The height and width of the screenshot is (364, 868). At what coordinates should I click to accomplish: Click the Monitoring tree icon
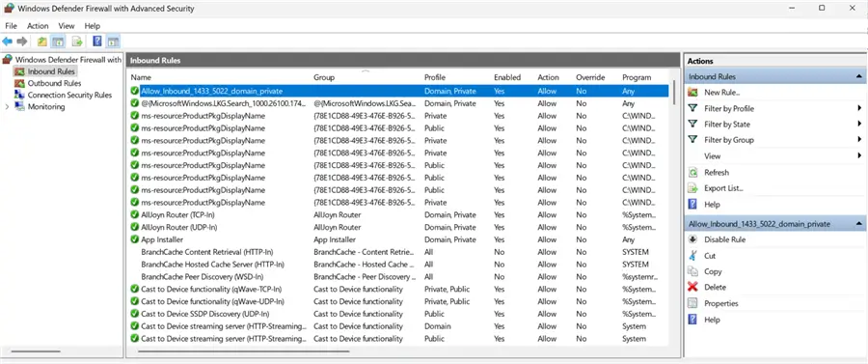(19, 107)
